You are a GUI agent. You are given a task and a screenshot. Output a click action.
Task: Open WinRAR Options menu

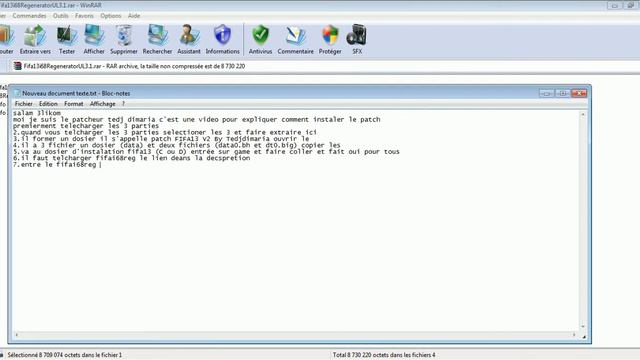[111, 16]
